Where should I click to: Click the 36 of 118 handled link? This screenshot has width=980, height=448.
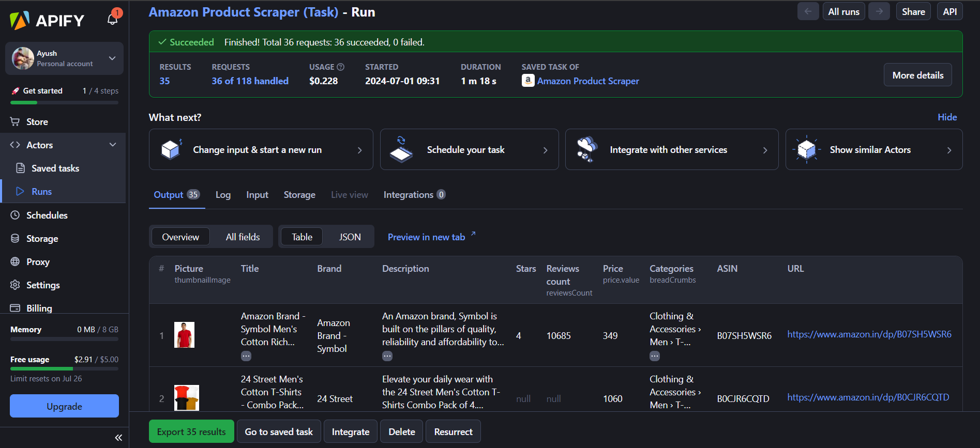click(250, 81)
